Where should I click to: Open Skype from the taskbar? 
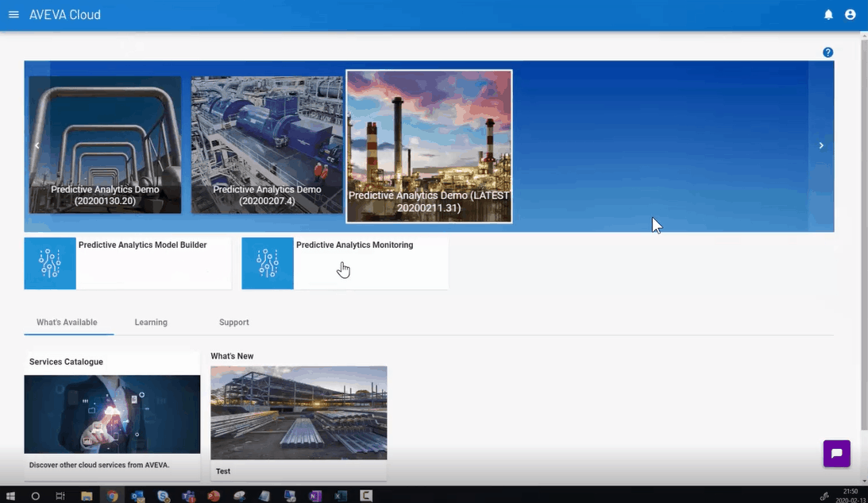(163, 496)
